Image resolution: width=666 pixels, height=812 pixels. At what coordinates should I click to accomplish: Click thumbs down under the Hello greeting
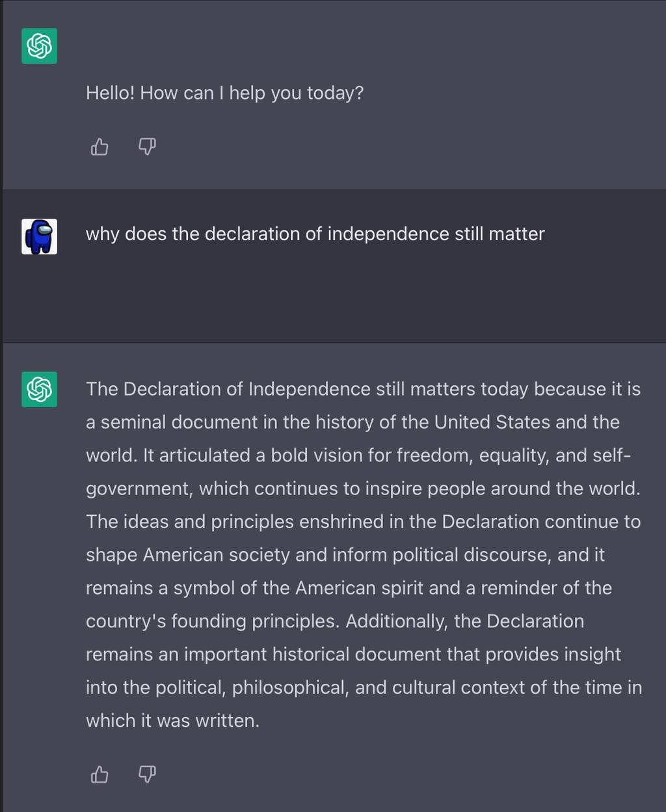click(148, 147)
